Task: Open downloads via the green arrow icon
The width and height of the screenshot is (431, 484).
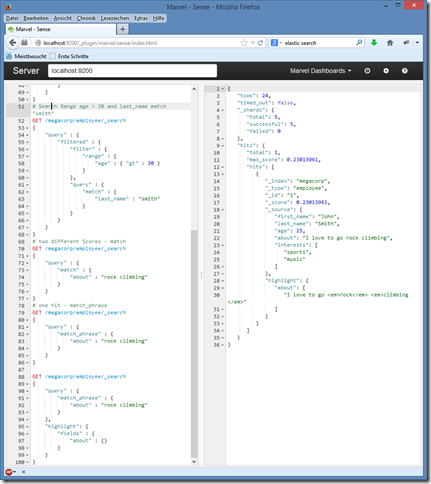Action: [374, 43]
